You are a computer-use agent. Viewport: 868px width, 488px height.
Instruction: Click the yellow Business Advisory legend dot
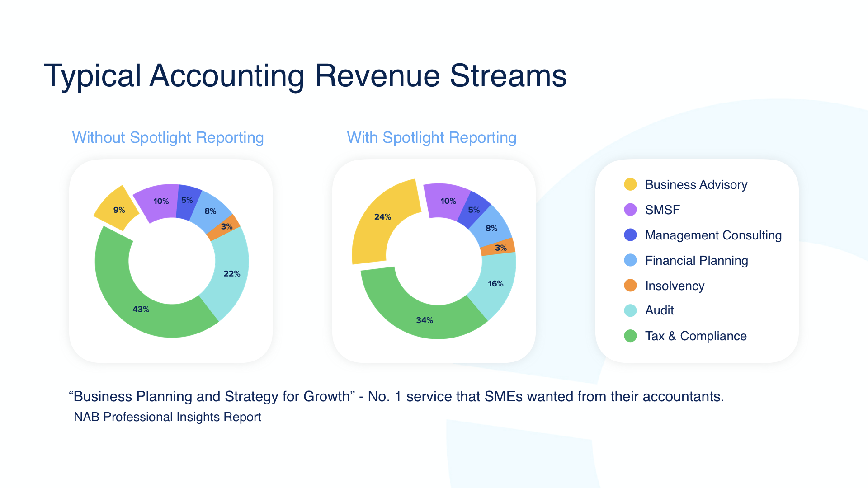tap(630, 184)
